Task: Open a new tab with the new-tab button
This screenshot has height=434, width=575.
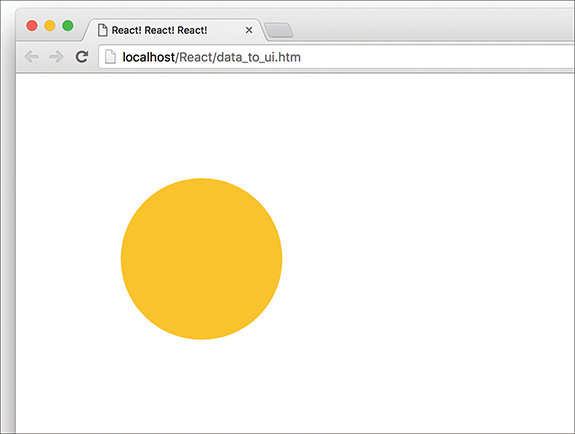Action: (279, 30)
